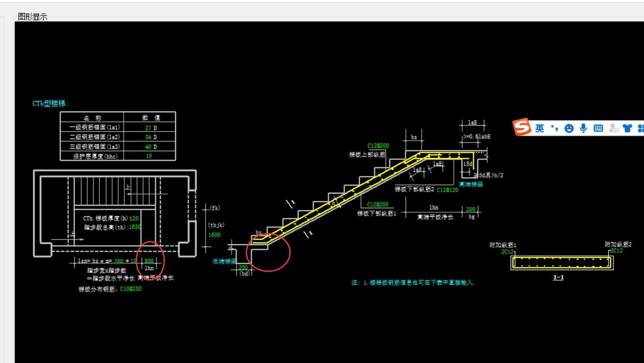
Task: Edit lower longitudinal rebar 2 C12@120 value
Action: coord(447,190)
